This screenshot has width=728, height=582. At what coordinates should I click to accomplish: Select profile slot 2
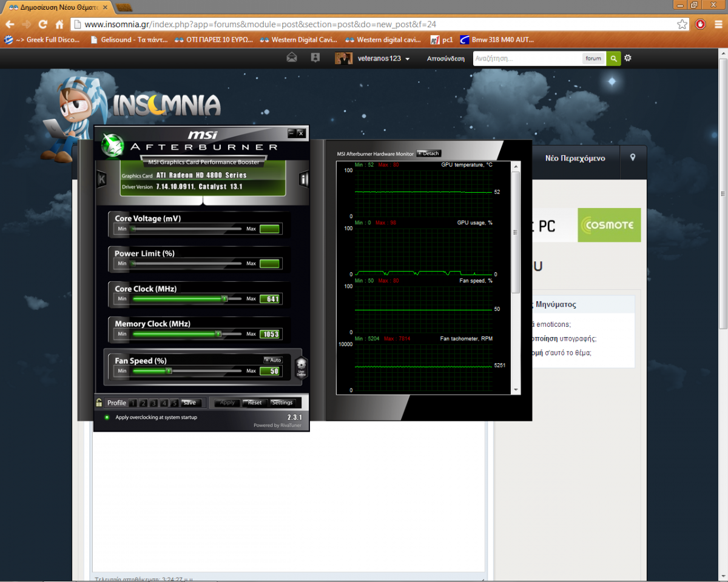[144, 403]
